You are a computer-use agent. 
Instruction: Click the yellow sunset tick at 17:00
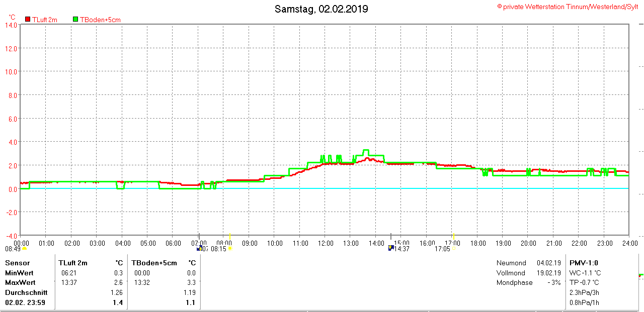[453, 236]
